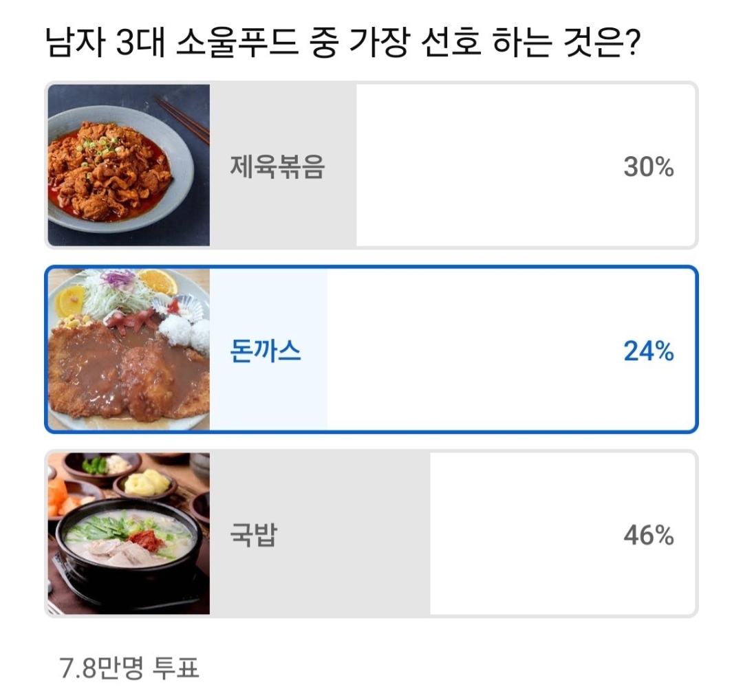Click the 제육볶음 label text
743x700 pixels.
(x=277, y=166)
